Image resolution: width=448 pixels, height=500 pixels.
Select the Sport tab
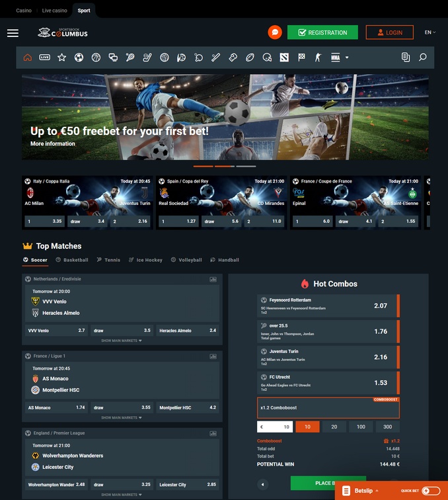tap(84, 11)
